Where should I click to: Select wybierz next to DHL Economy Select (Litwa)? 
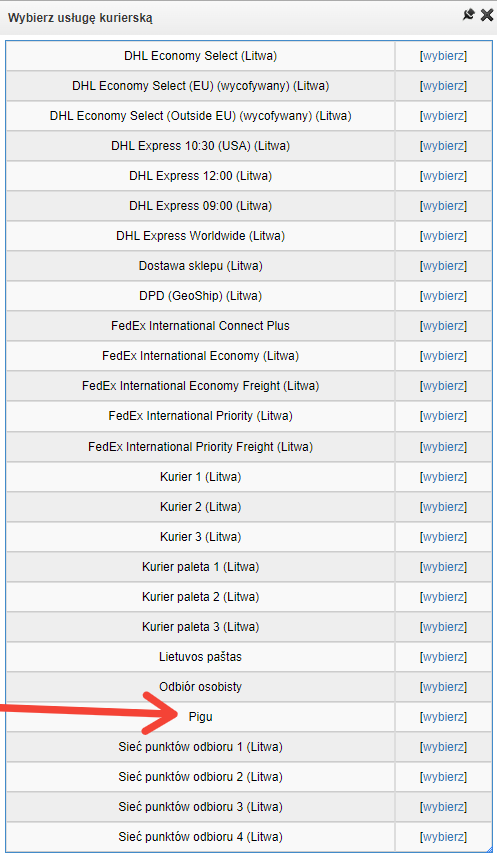pos(444,56)
